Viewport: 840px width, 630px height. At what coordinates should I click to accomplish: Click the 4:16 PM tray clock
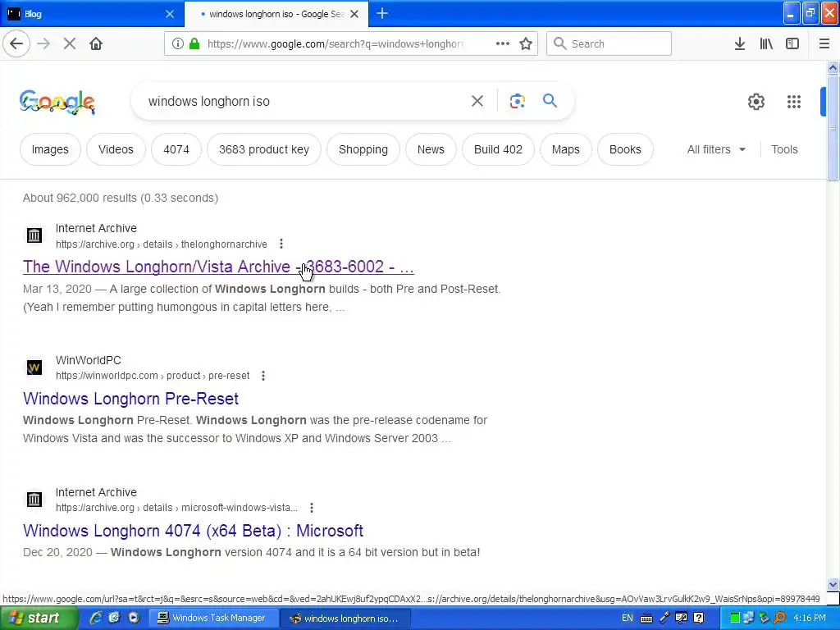tap(810, 619)
